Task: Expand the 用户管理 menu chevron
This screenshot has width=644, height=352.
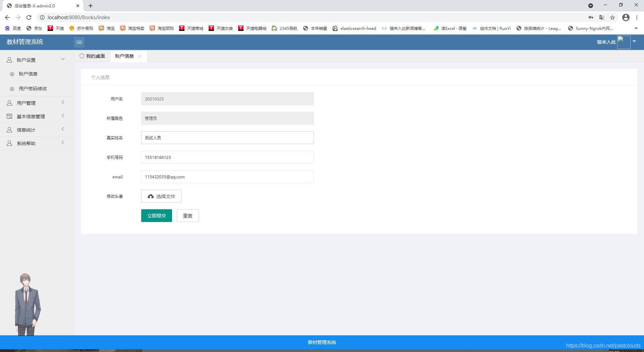Action: point(63,102)
